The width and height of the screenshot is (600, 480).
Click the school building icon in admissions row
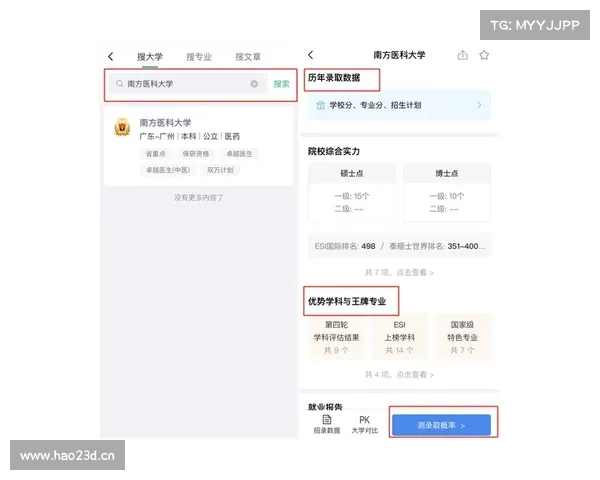click(x=320, y=105)
